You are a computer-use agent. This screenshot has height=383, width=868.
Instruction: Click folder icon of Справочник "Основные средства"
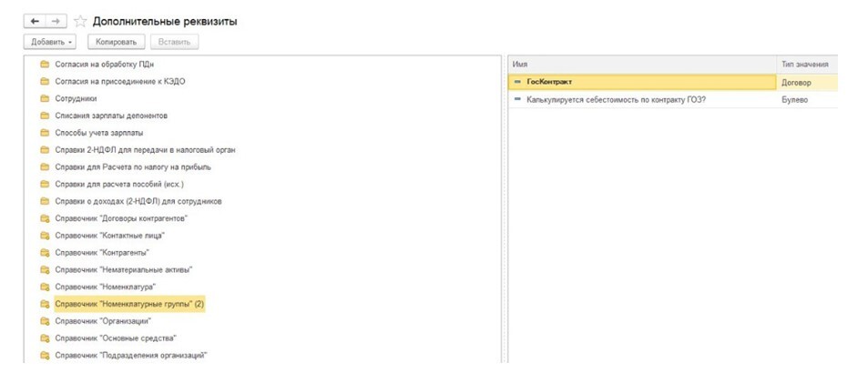coord(45,338)
